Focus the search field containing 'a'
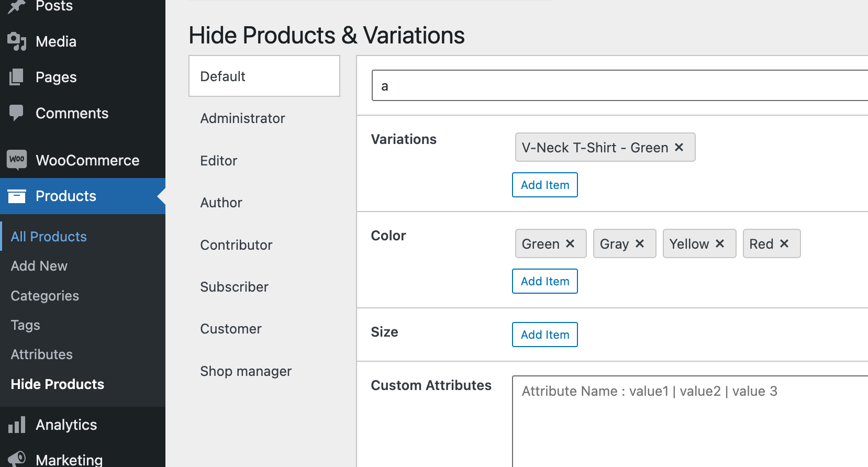This screenshot has height=467, width=868. pyautogui.click(x=618, y=86)
